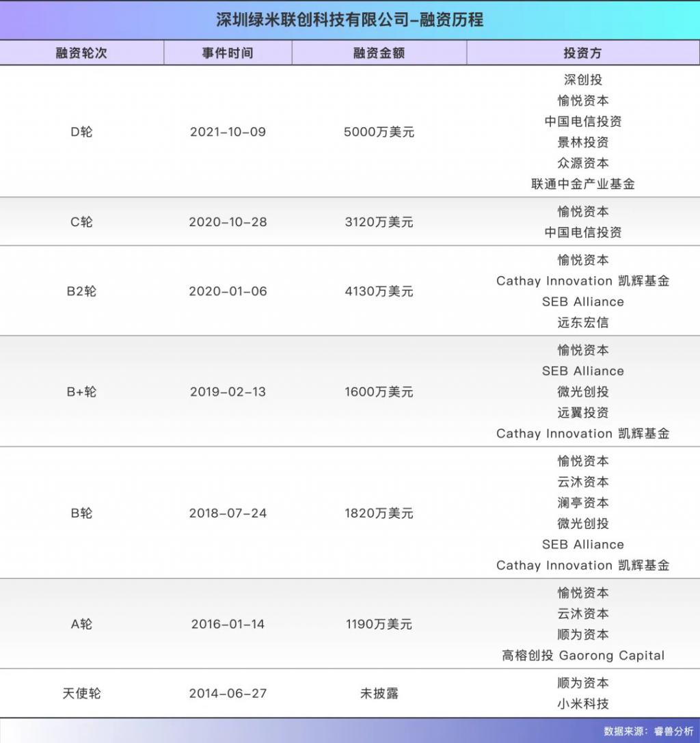This screenshot has width=700, height=743.
Task: Click the 5000万美元 funding amount
Action: tap(380, 132)
